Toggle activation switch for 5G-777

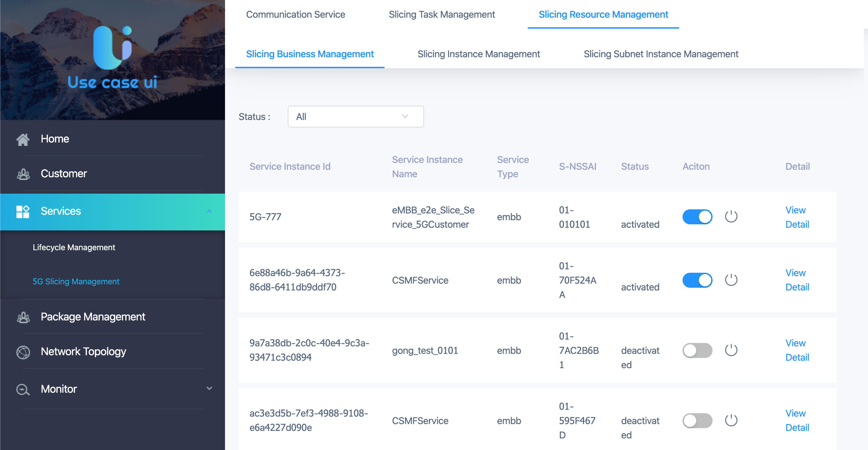click(x=697, y=217)
